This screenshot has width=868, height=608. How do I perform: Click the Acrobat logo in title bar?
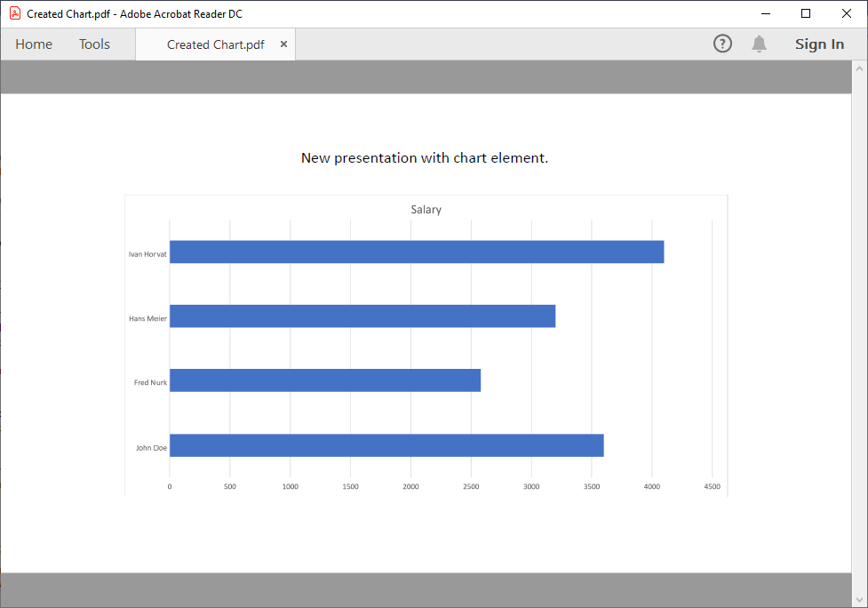(15, 13)
